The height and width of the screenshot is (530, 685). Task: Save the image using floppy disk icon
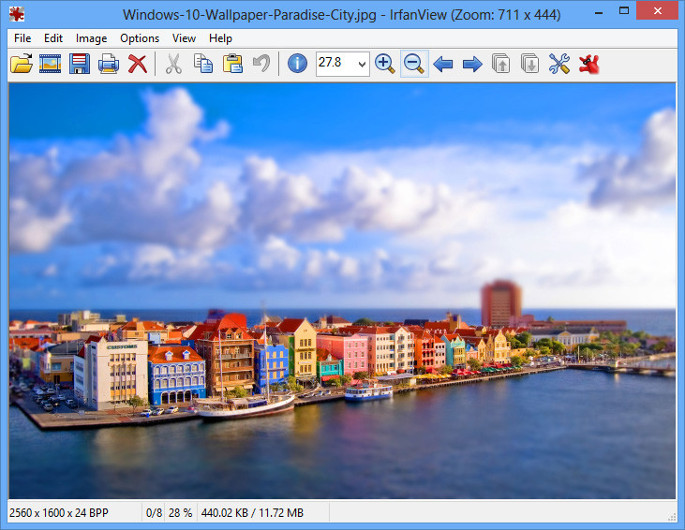click(79, 64)
